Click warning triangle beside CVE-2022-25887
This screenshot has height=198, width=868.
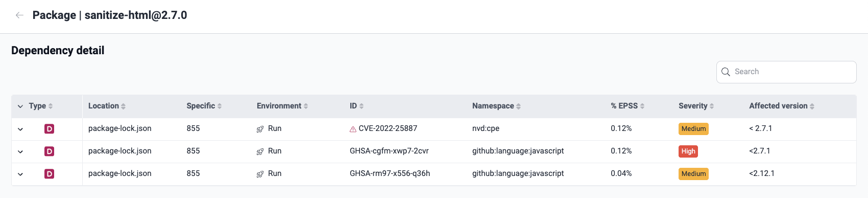click(x=353, y=129)
